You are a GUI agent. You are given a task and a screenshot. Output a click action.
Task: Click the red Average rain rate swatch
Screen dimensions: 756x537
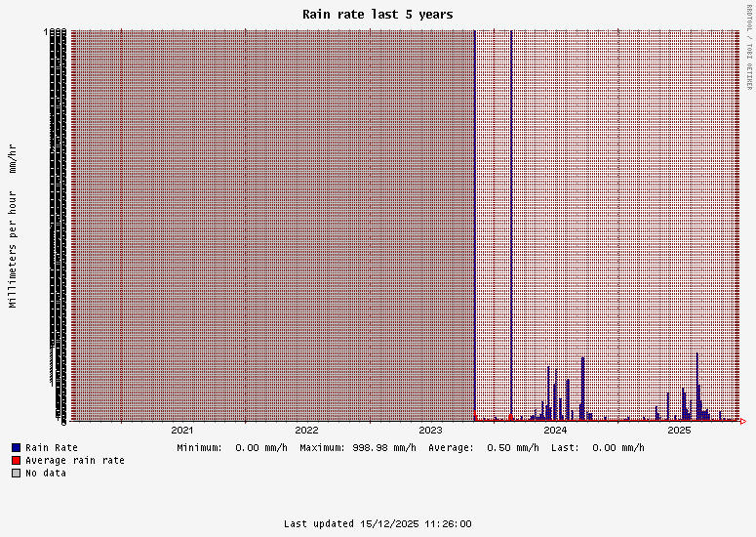(16, 460)
